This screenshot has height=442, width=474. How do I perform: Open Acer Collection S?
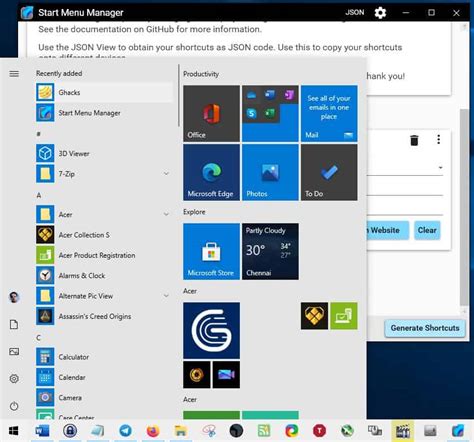click(104, 235)
